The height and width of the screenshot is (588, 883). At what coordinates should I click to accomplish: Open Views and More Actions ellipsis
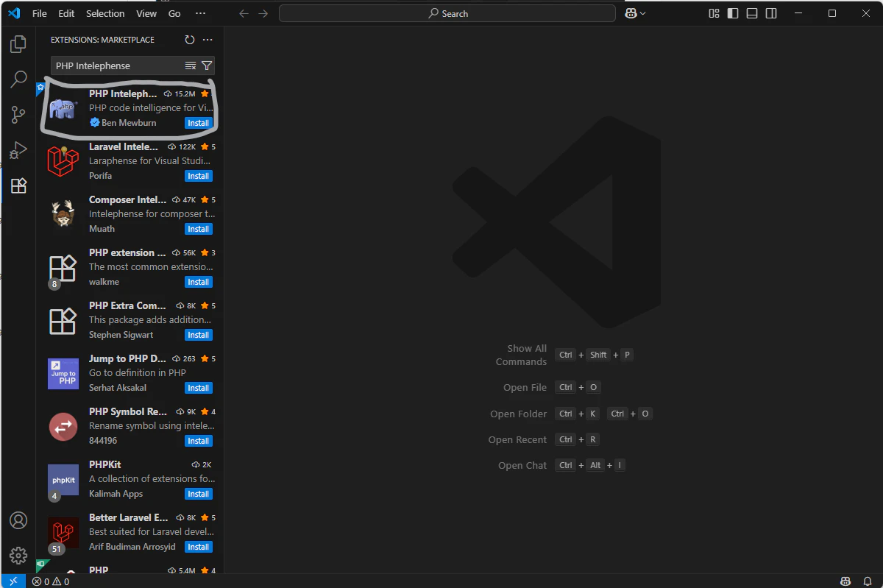pos(208,40)
